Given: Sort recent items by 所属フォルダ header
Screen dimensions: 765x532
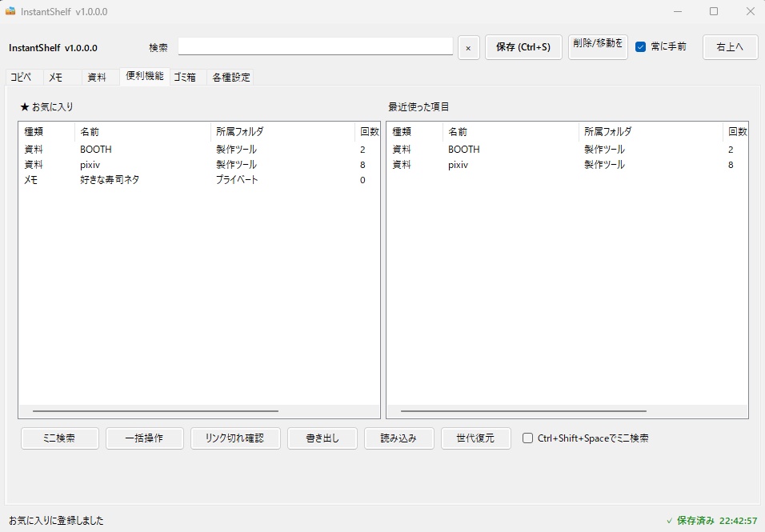Looking at the screenshot, I should coord(651,132).
